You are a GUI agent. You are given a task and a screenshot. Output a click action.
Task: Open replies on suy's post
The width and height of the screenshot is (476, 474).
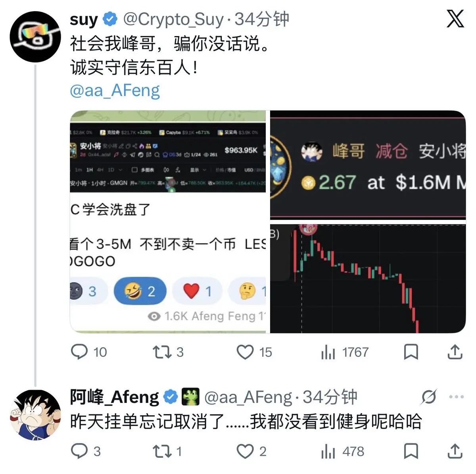pyautogui.click(x=88, y=352)
